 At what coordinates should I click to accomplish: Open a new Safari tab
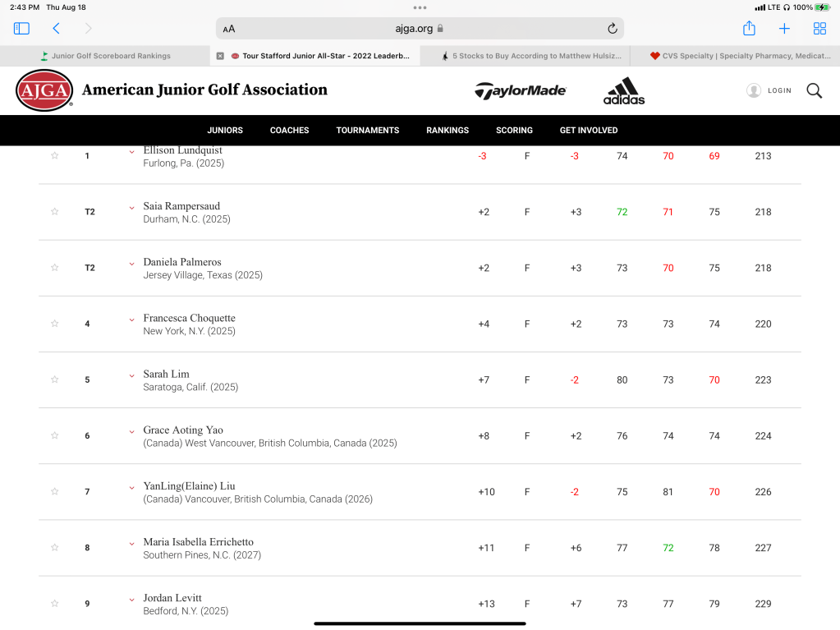tap(784, 29)
